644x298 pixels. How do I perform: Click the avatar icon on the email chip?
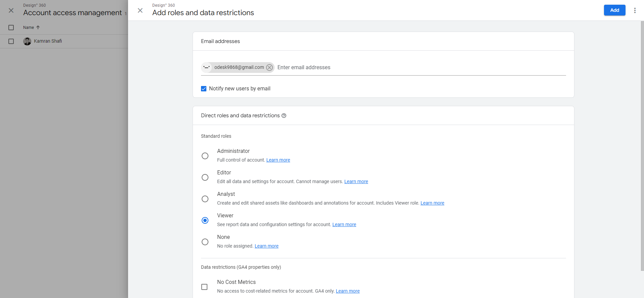[x=207, y=68]
